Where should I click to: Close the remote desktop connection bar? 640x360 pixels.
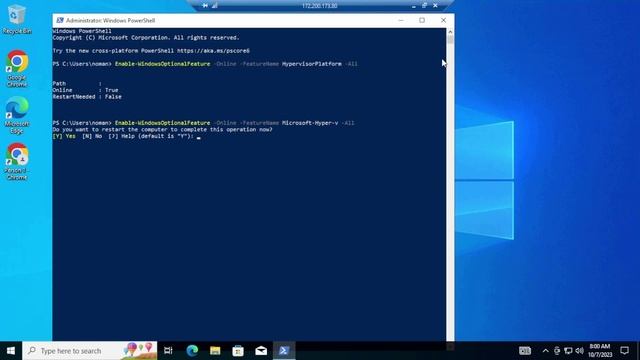pyautogui.click(x=435, y=6)
